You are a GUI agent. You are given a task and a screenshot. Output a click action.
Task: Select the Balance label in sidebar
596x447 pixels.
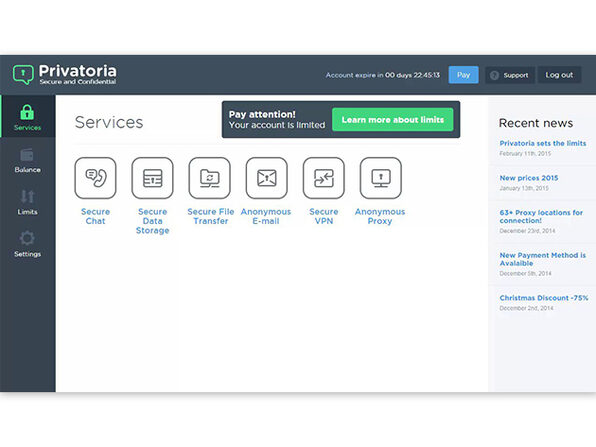pos(27,170)
